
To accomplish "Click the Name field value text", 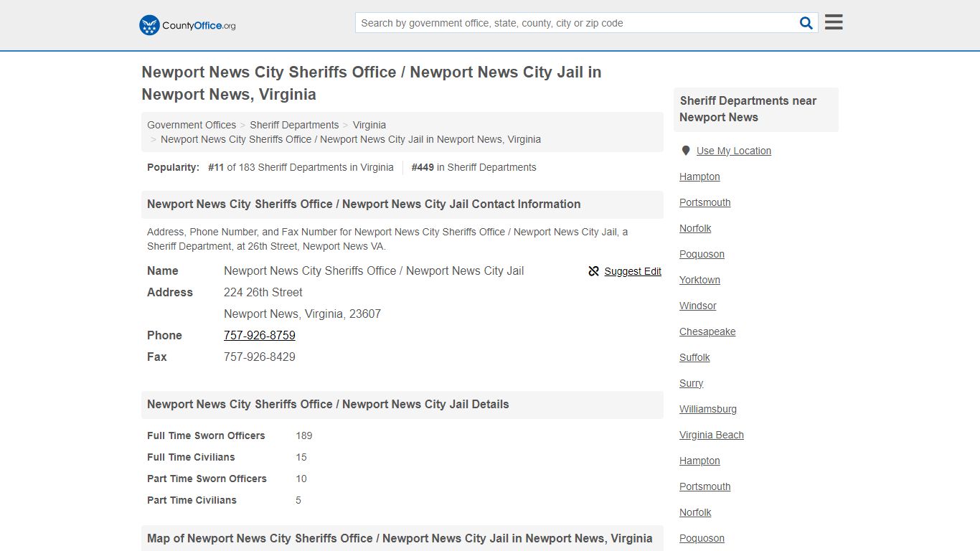I will pyautogui.click(x=374, y=270).
